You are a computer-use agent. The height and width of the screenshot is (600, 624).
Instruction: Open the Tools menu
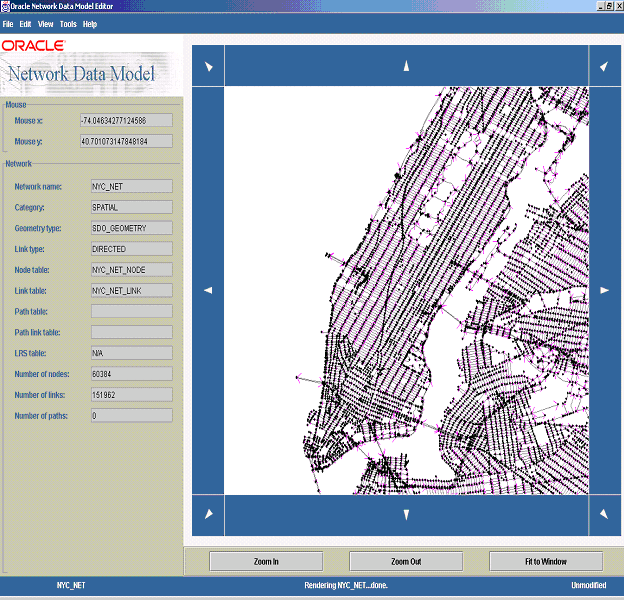(68, 24)
